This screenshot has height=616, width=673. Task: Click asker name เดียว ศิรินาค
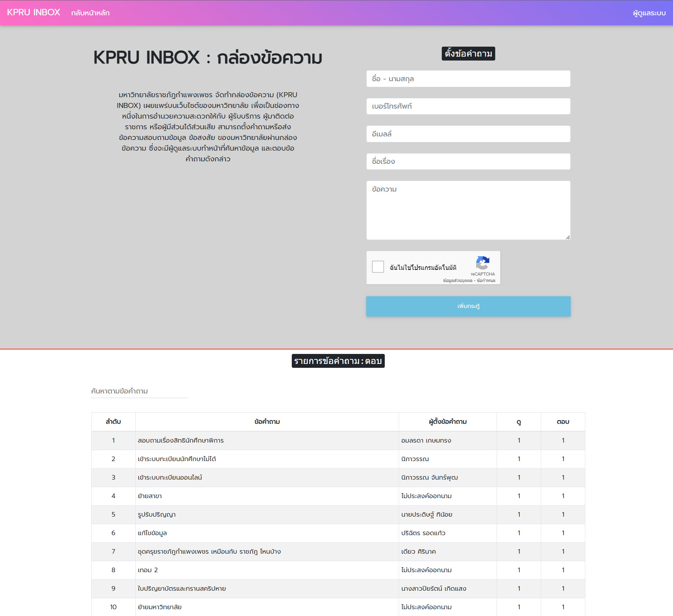(x=418, y=552)
